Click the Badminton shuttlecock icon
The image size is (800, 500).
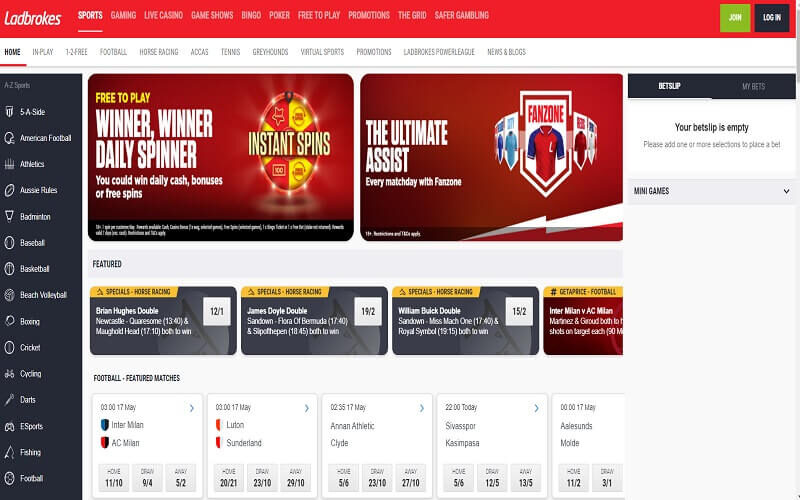coord(9,216)
